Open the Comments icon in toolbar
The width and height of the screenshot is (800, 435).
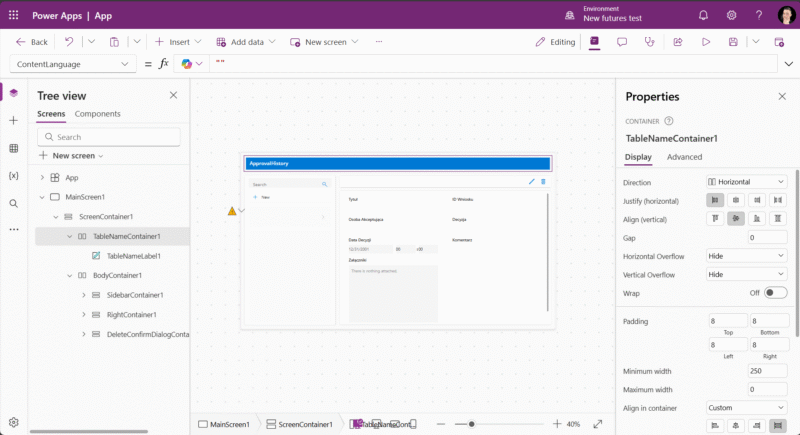coord(622,42)
